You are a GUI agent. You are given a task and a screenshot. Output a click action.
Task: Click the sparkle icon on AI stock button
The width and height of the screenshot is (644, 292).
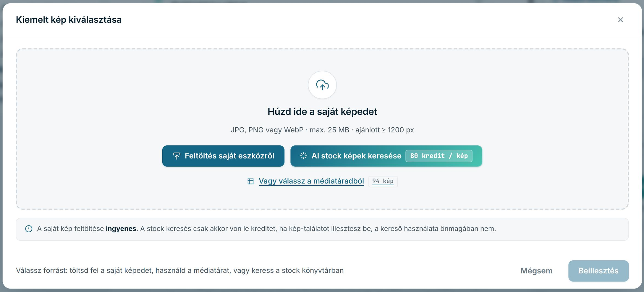click(x=303, y=156)
